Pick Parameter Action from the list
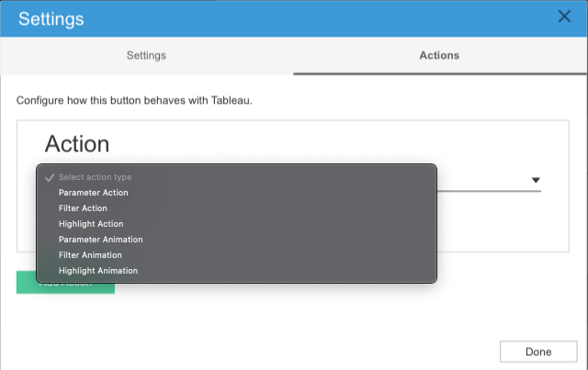This screenshot has width=588, height=370. 93,193
